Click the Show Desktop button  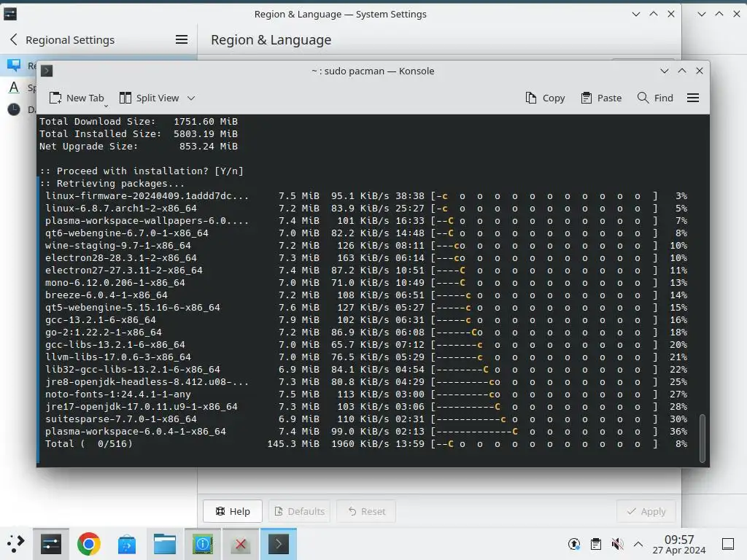coord(728,544)
